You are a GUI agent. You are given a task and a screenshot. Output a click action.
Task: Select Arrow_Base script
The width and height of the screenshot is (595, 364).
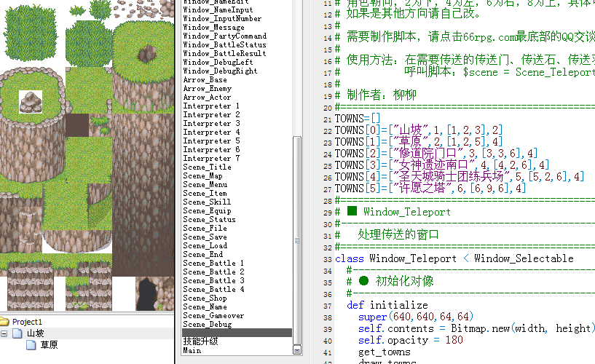click(x=205, y=79)
